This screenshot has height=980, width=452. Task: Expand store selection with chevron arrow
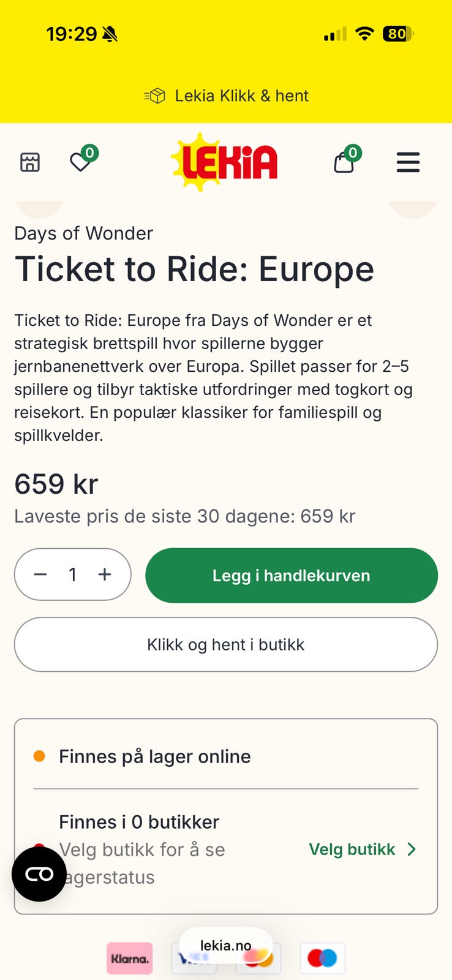412,850
